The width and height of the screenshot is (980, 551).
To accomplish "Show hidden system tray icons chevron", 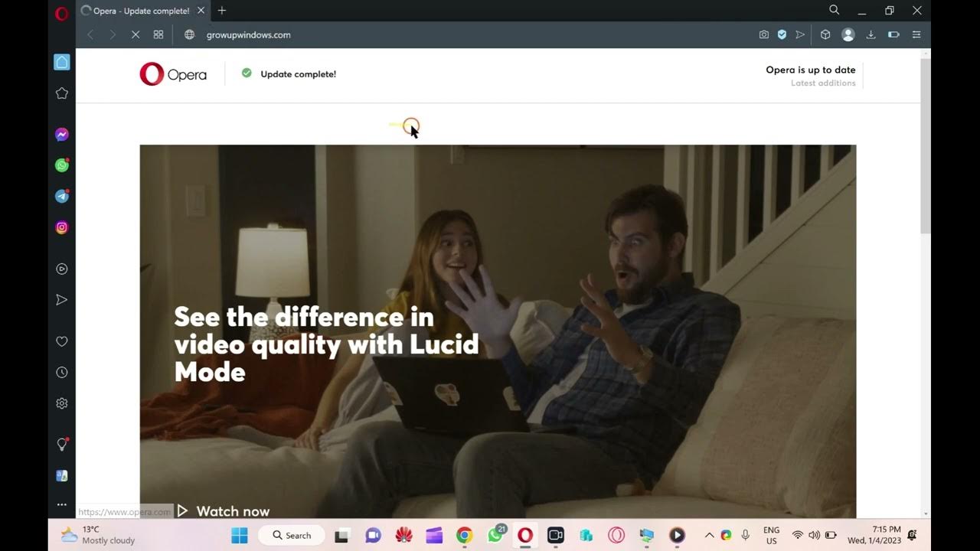I will (x=709, y=535).
